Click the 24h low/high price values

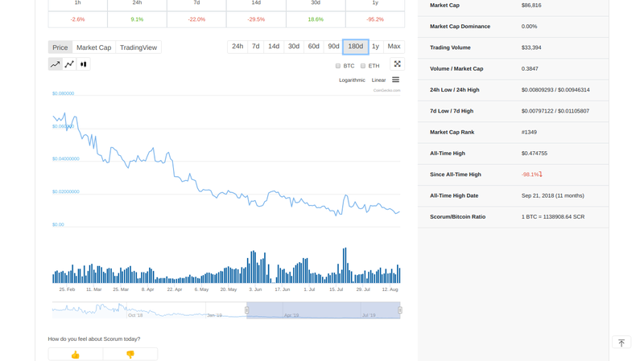click(555, 90)
